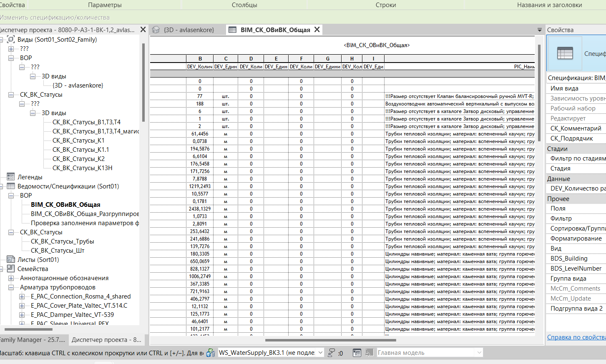This screenshot has height=364, width=606.
Task: Open the design options icon in status bar
Action: click(x=357, y=353)
